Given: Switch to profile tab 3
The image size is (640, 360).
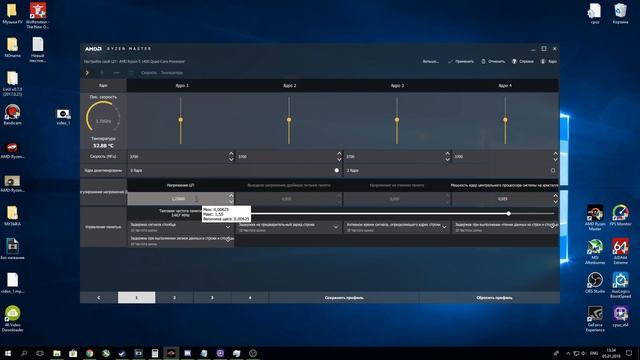Looking at the screenshot, I should coord(212,298).
